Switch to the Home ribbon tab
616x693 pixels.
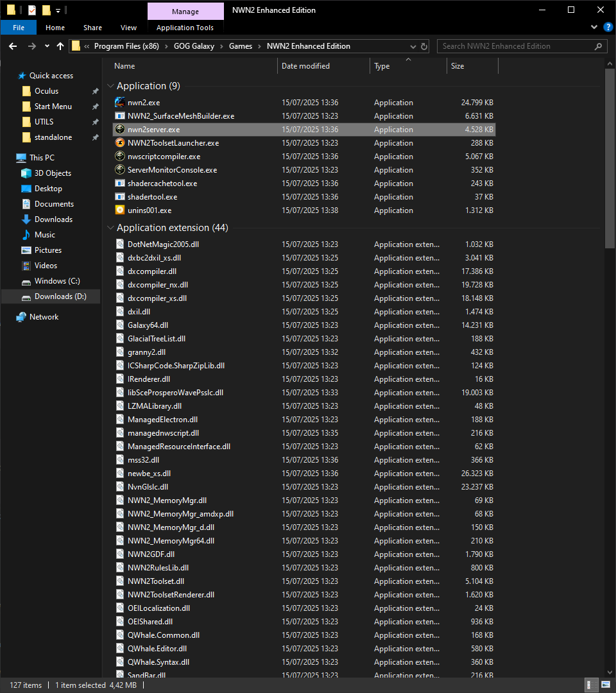click(55, 28)
